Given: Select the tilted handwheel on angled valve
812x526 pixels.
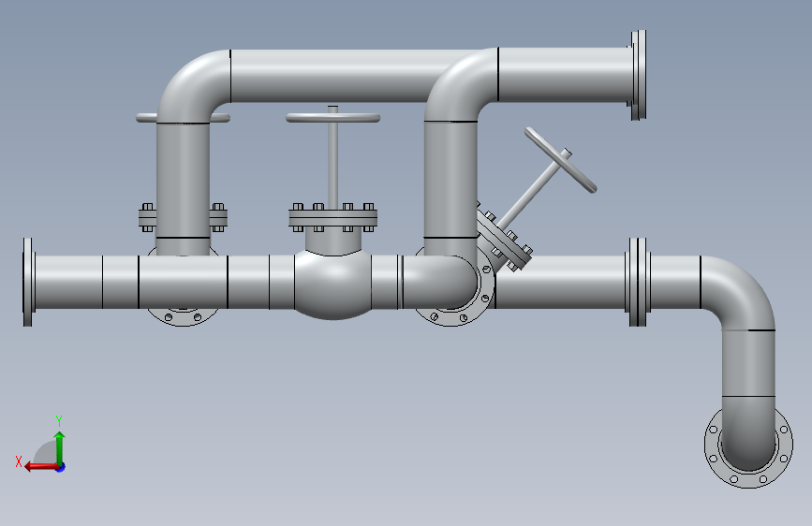Looking at the screenshot, I should click(560, 160).
